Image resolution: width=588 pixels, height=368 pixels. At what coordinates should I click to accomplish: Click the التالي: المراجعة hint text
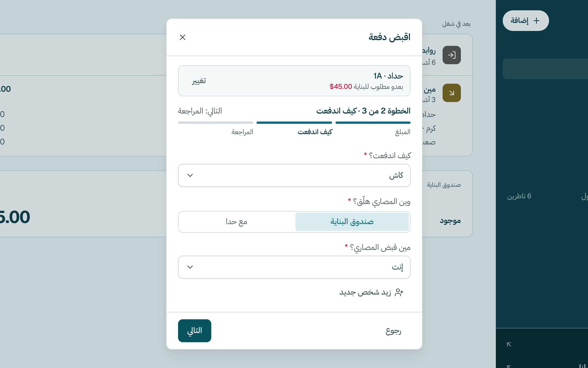[200, 111]
